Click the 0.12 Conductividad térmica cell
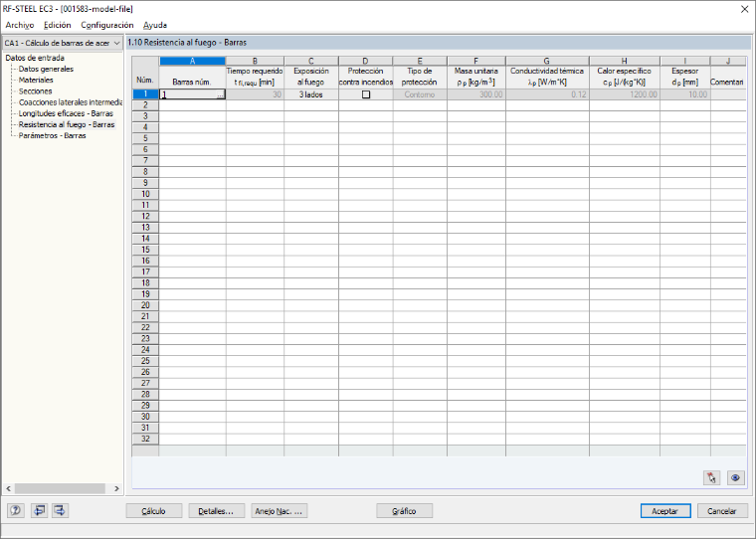 pos(547,94)
